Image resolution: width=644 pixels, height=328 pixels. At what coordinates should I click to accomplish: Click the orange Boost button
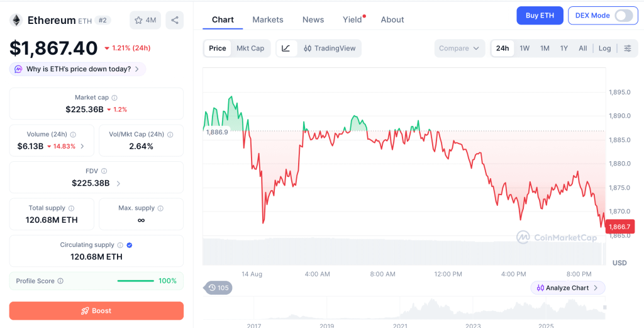tap(96, 311)
